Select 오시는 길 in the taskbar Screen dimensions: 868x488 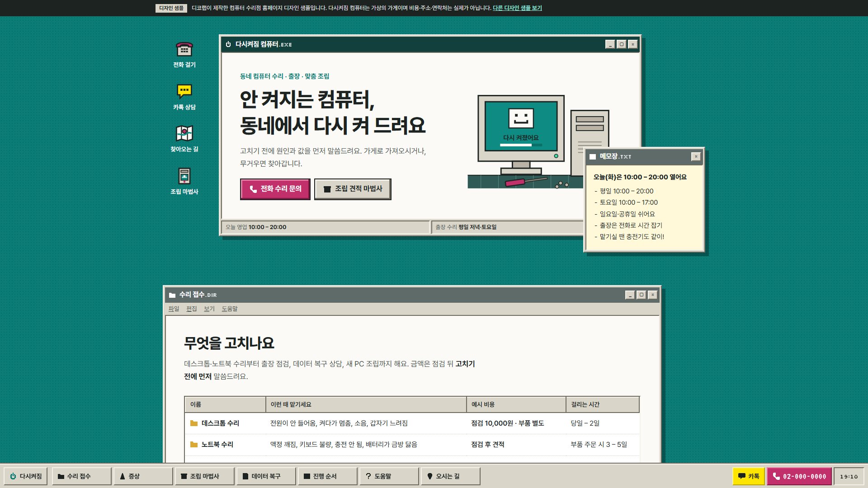pos(450,476)
